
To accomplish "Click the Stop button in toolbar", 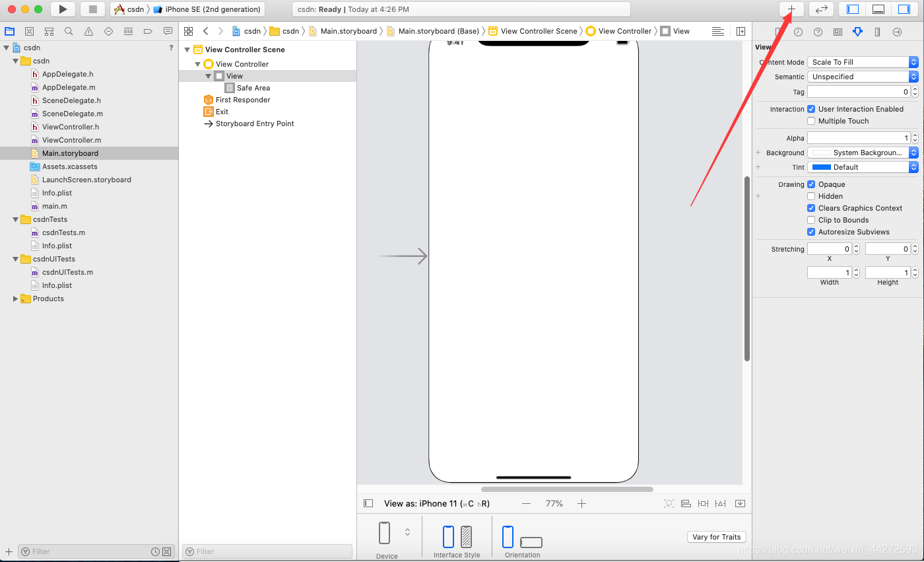I will (92, 9).
